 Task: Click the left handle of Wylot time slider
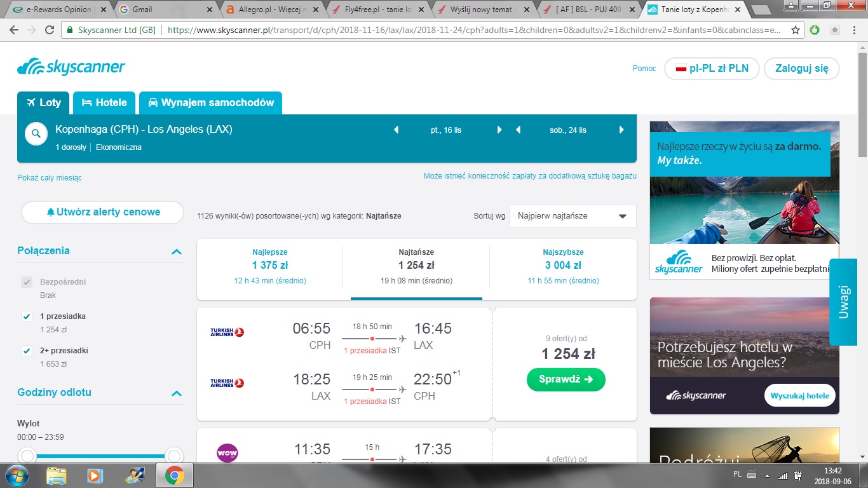coord(27,456)
